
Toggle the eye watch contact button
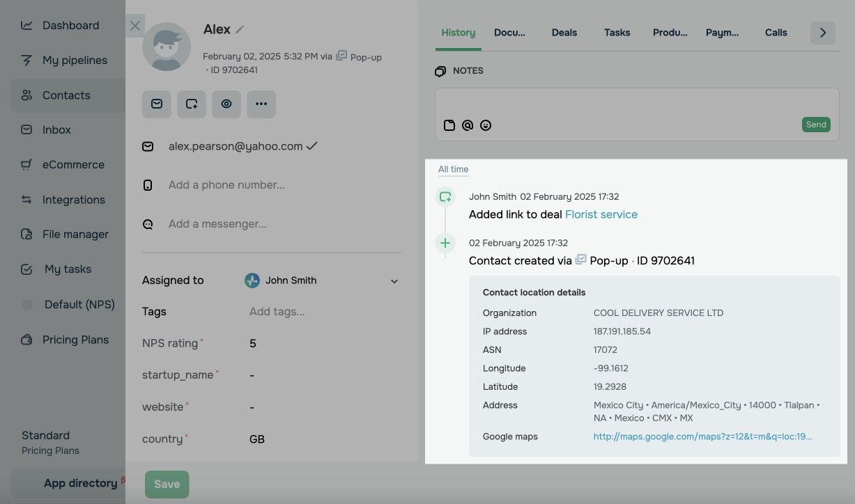[226, 104]
